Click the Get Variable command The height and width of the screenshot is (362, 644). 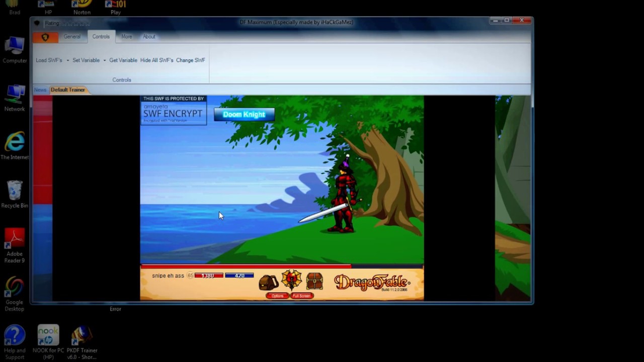coord(123,60)
